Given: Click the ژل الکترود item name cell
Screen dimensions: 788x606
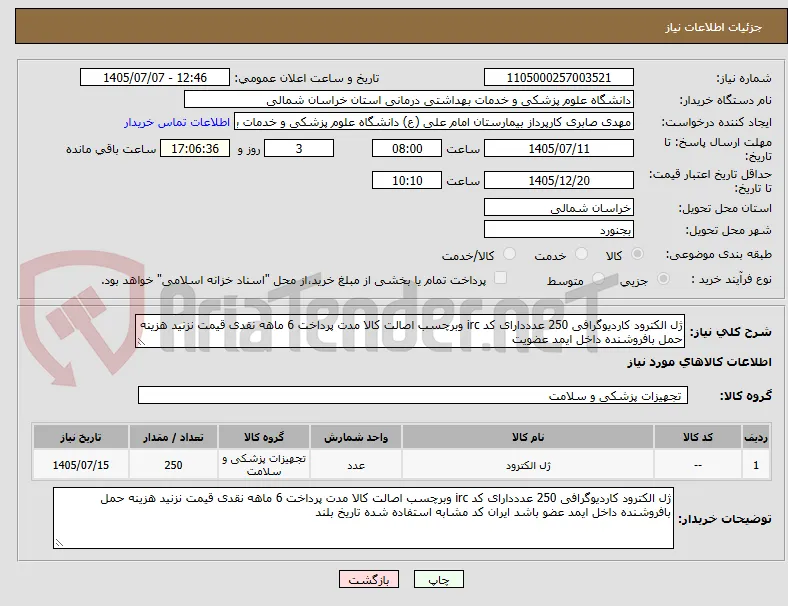Looking at the screenshot, I should (x=528, y=465).
